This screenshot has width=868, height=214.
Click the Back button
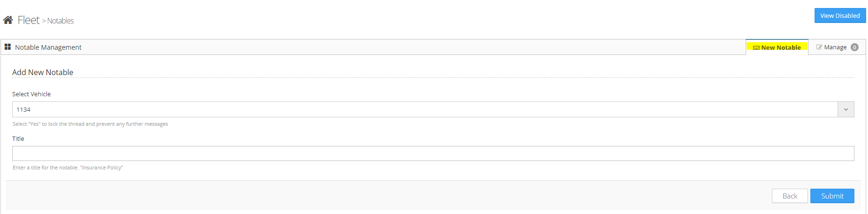tap(789, 196)
